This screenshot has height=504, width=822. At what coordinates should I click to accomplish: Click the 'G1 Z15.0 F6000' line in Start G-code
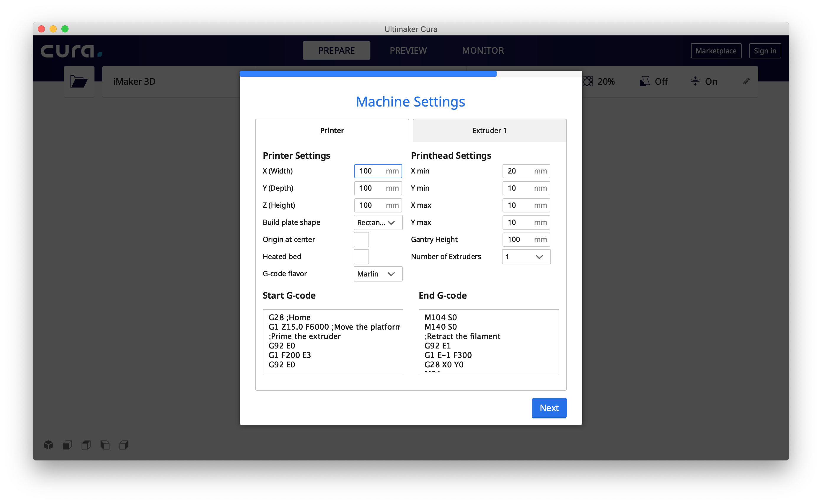(334, 327)
